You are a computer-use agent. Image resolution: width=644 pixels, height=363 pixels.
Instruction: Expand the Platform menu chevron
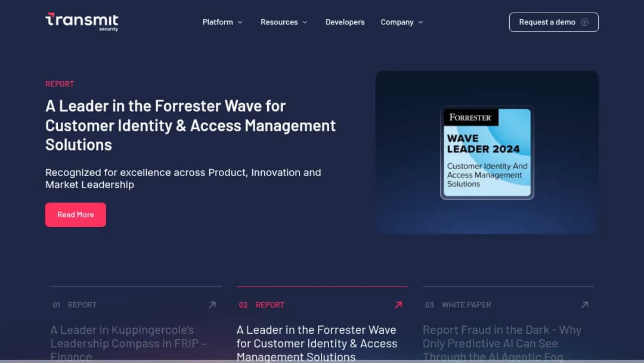240,22
